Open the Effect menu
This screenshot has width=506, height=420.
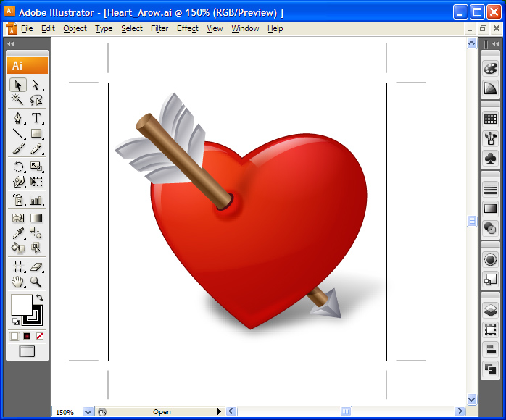tap(188, 28)
